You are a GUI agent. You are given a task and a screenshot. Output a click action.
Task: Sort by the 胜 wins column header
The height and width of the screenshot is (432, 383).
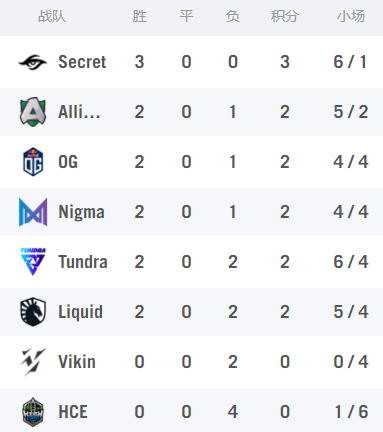point(139,16)
